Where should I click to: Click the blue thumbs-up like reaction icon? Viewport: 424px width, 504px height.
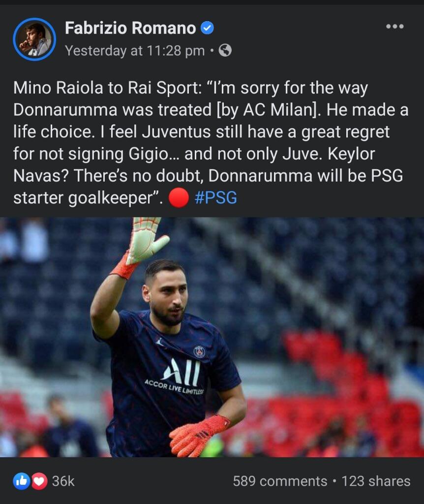(21, 481)
